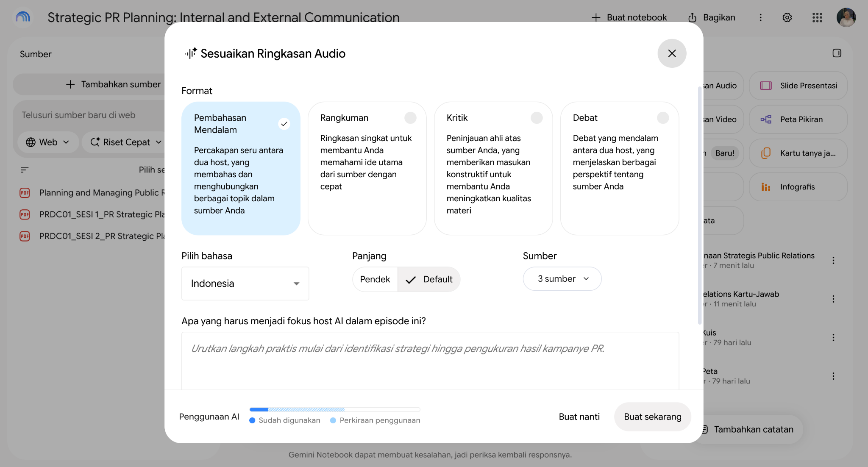Viewport: 868px width, 467px height.
Task: Select the Pembahasan Mendalam format
Action: click(x=241, y=168)
